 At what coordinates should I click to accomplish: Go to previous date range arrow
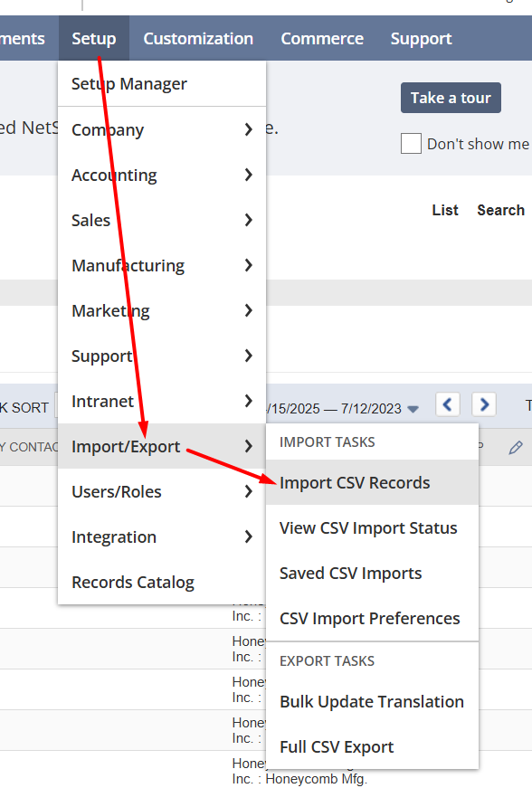click(448, 404)
